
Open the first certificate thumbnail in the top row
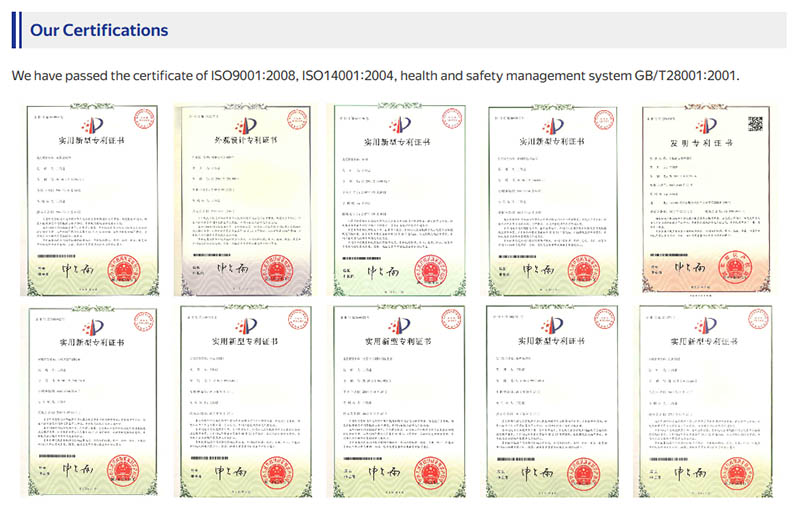tap(90, 198)
